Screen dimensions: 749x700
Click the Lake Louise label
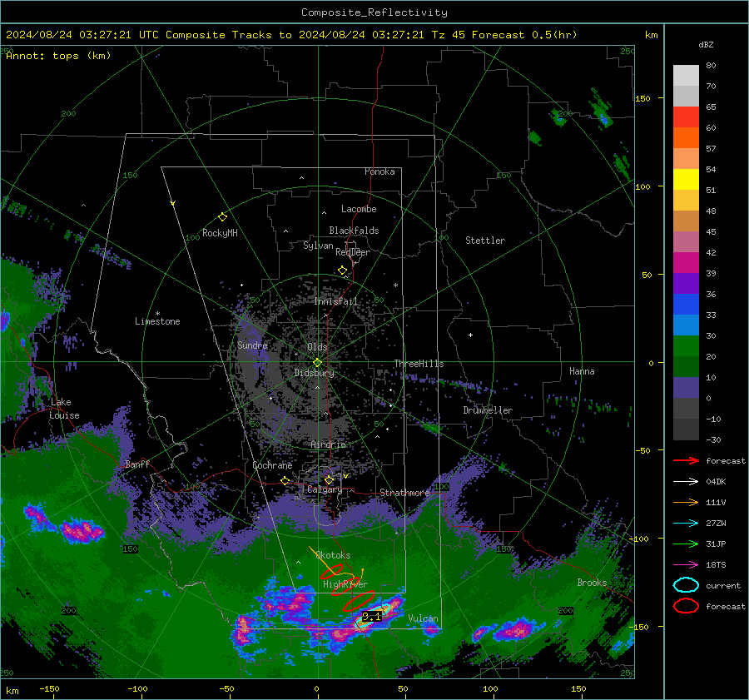64,409
